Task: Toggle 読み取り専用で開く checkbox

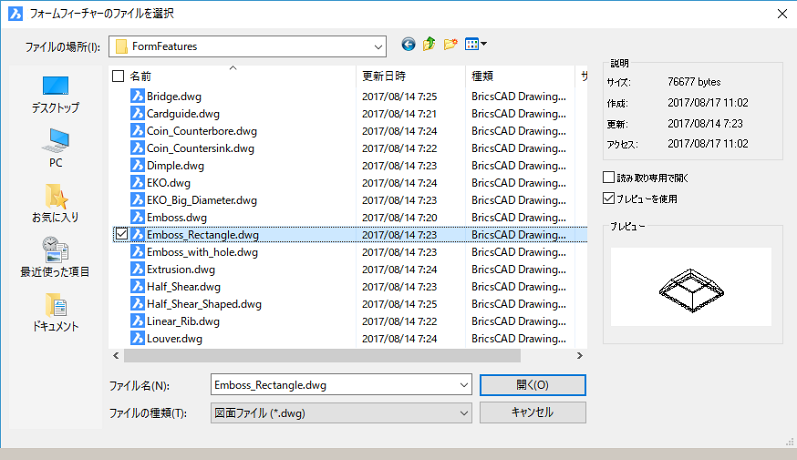Action: [x=609, y=178]
